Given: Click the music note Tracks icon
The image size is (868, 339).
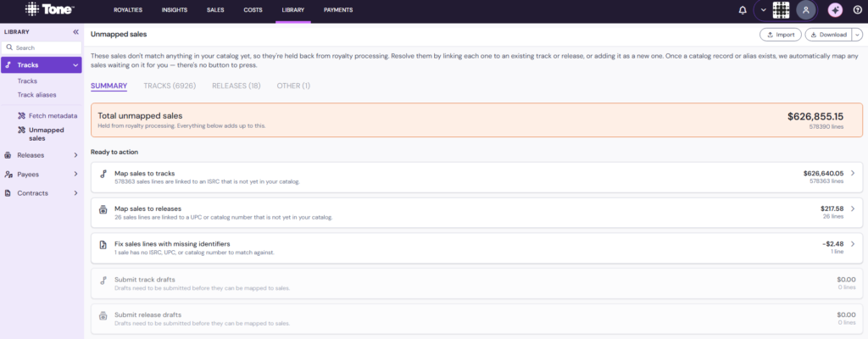Looking at the screenshot, I should (8, 64).
